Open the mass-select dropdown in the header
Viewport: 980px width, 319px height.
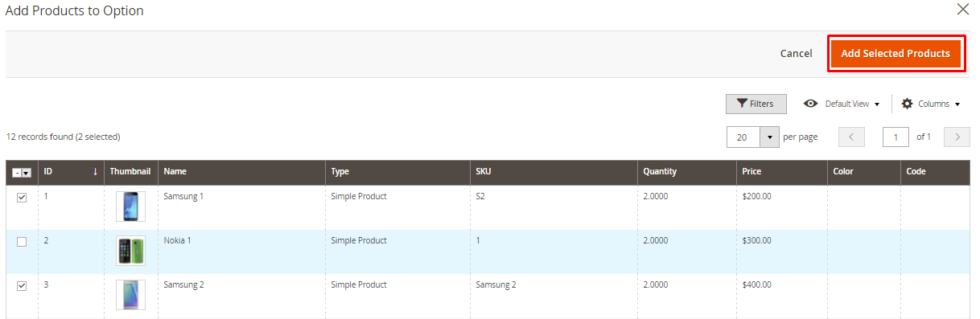(27, 173)
